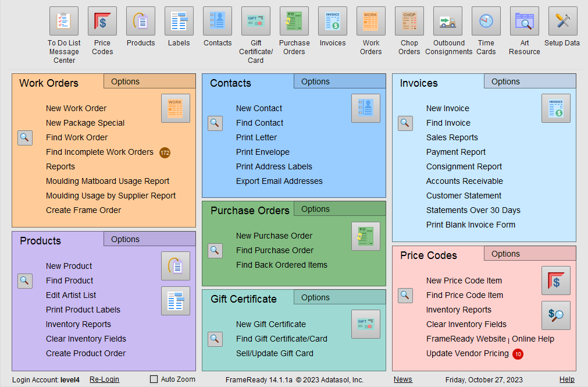Open the To Do List Message Center icon

click(x=64, y=22)
